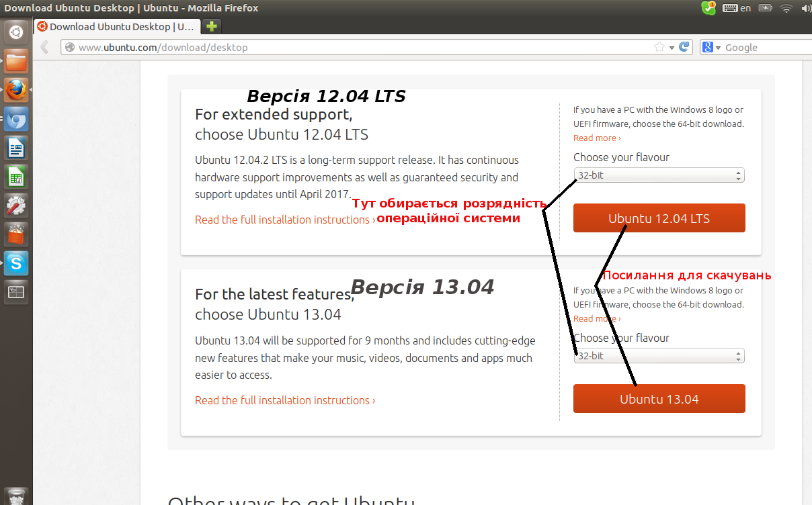Open LibreOffice Calc from the launcher
The height and width of the screenshot is (505, 812).
[x=16, y=177]
